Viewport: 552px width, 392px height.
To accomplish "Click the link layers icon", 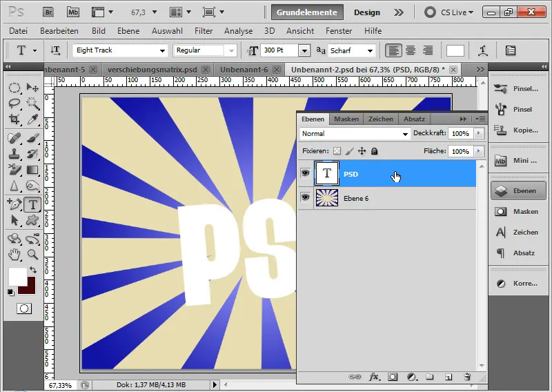I will [355, 377].
